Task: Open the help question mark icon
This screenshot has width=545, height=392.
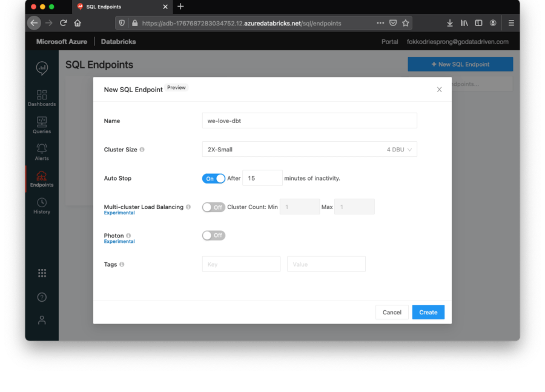Action: [x=42, y=297]
